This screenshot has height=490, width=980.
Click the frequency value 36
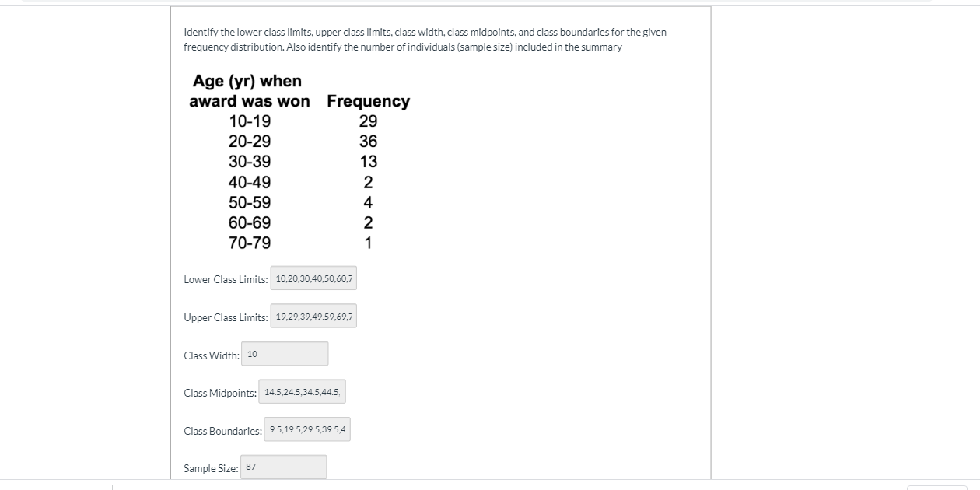click(367, 141)
